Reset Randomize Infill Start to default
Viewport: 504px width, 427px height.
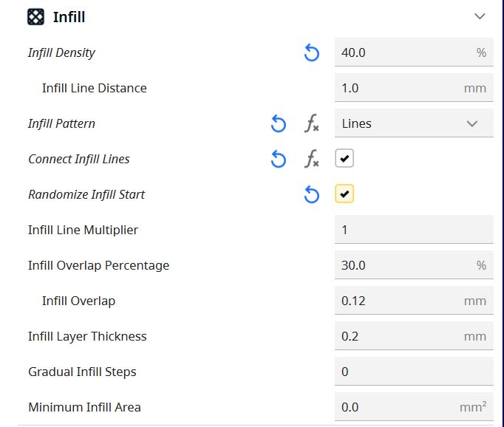pyautogui.click(x=311, y=195)
